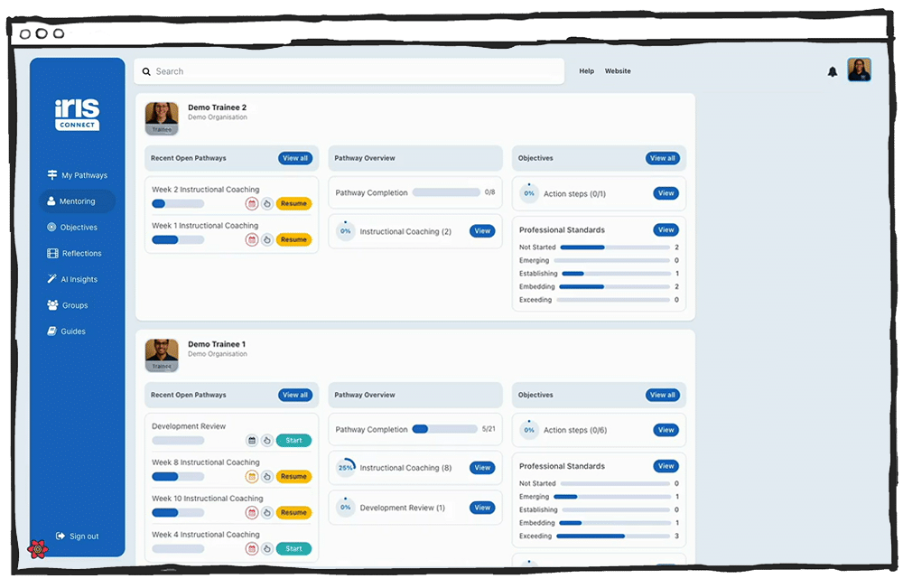Open AI Insights in the sidebar
The width and height of the screenshot is (903, 588).
point(72,279)
